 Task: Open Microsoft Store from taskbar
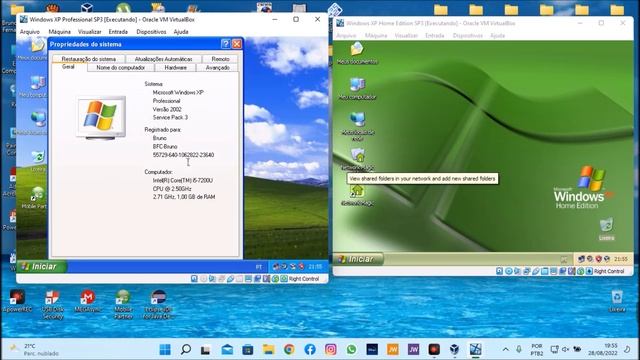[248, 349]
